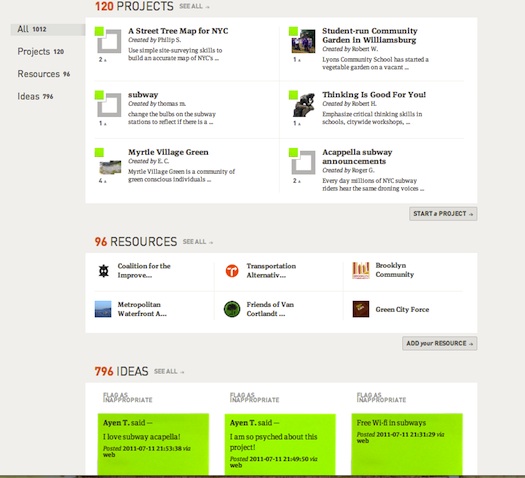This screenshot has height=478, width=525.
Task: Click the placeholder icon for A Street Tree Map
Action: click(x=109, y=41)
